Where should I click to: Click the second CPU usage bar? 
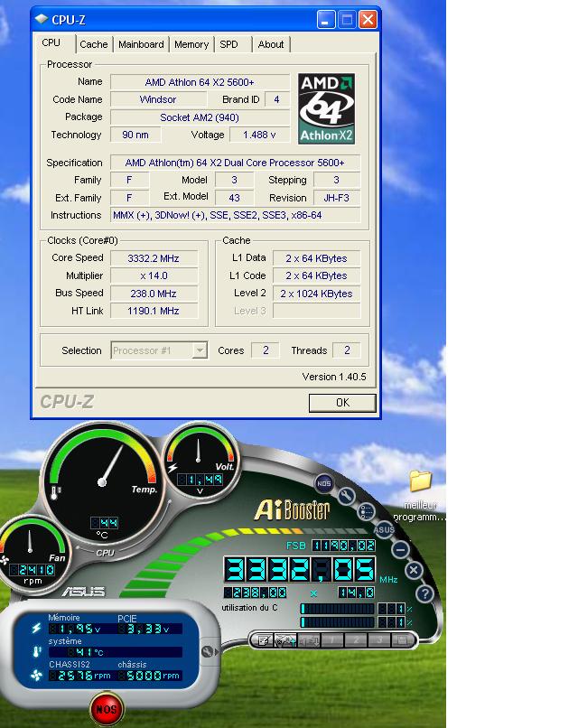[337, 622]
